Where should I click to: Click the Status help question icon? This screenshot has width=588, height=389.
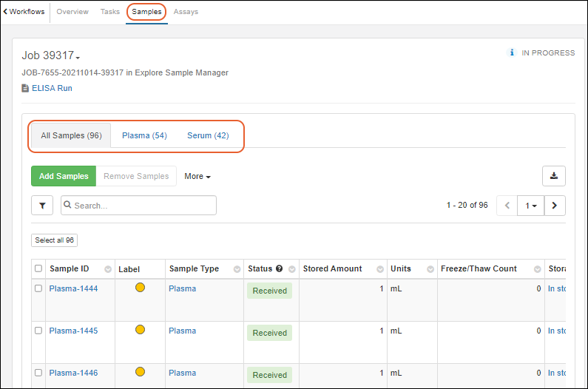tap(280, 268)
